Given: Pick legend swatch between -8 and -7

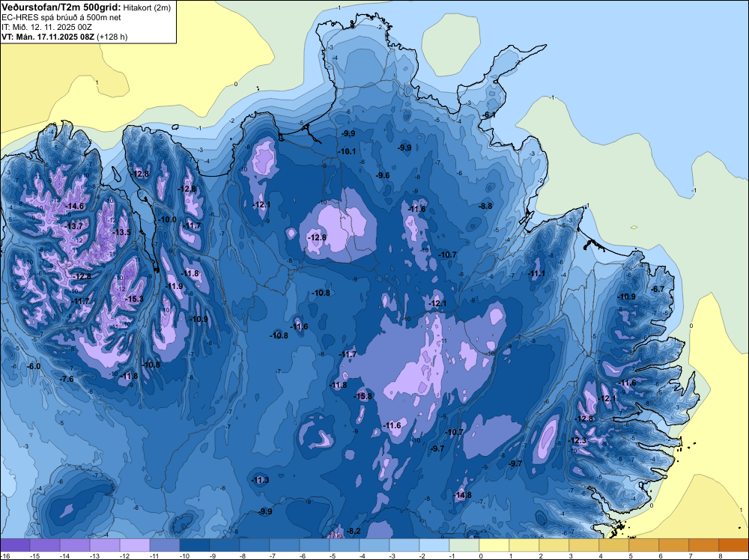Looking at the screenshot, I should [x=255, y=545].
